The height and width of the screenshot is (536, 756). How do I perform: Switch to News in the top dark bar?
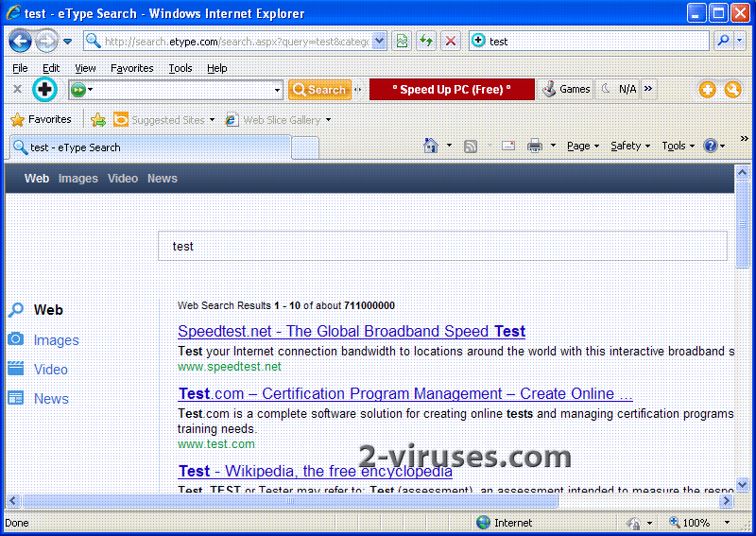pyautogui.click(x=163, y=179)
